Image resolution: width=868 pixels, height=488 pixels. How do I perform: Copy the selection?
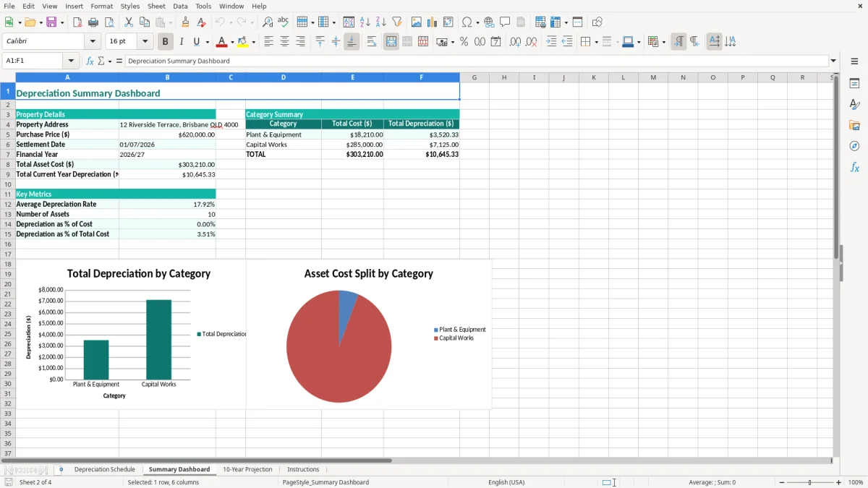tap(145, 22)
